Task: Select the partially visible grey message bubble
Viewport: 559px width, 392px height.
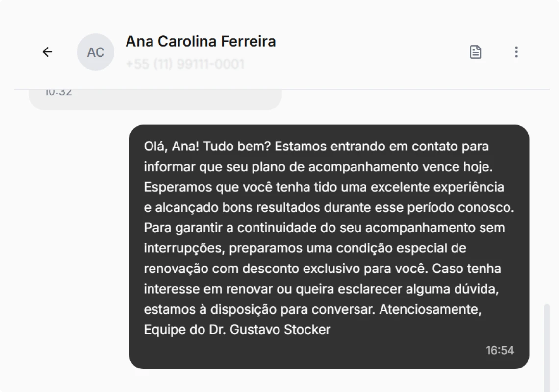Action: [154, 96]
